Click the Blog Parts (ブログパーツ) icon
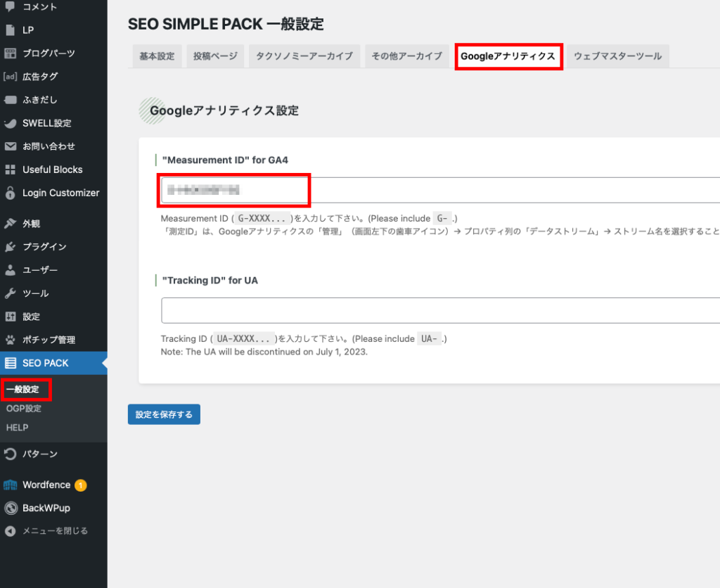Screen dimensions: 720x588 coord(10,53)
